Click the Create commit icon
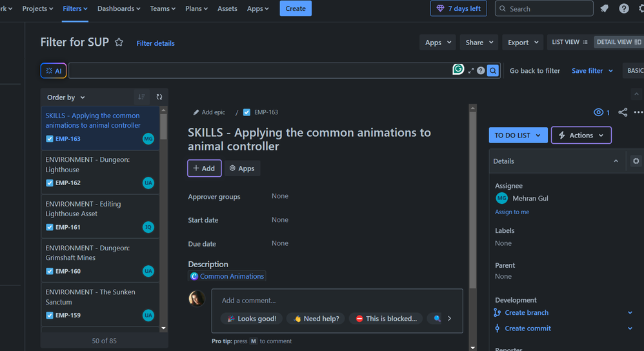Image resolution: width=644 pixels, height=351 pixels. tap(497, 328)
